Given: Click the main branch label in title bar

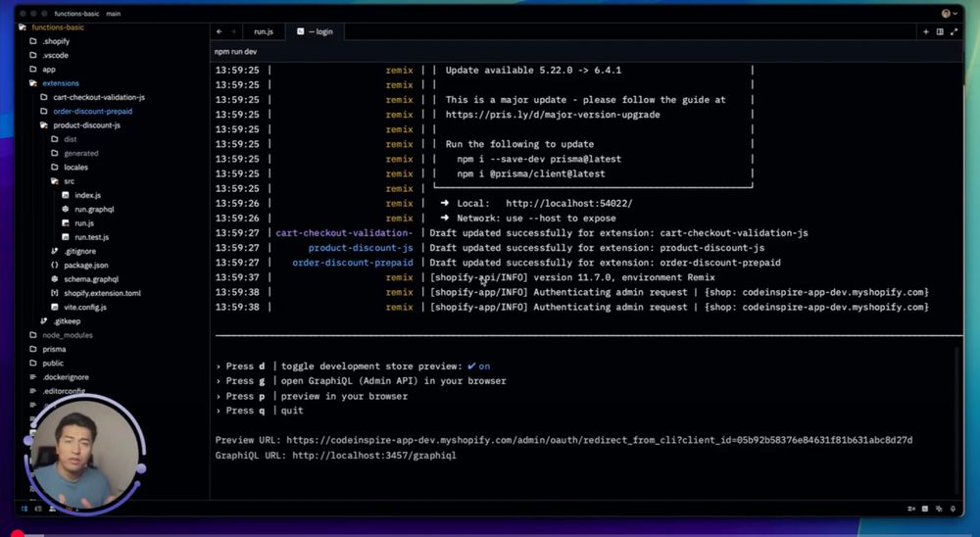Looking at the screenshot, I should (x=113, y=13).
